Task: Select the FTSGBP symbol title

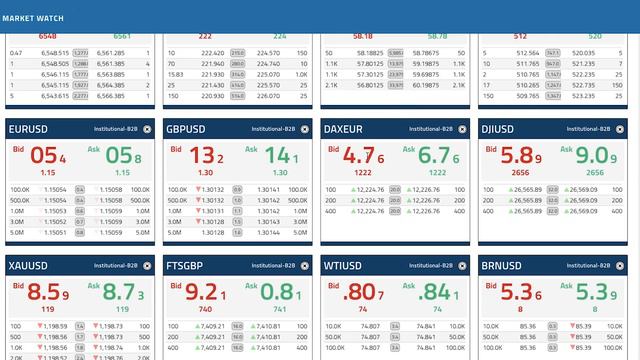Action: [x=184, y=266]
